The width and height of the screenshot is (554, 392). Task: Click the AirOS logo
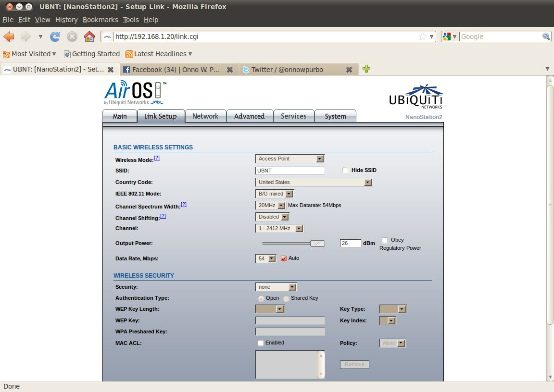click(135, 92)
